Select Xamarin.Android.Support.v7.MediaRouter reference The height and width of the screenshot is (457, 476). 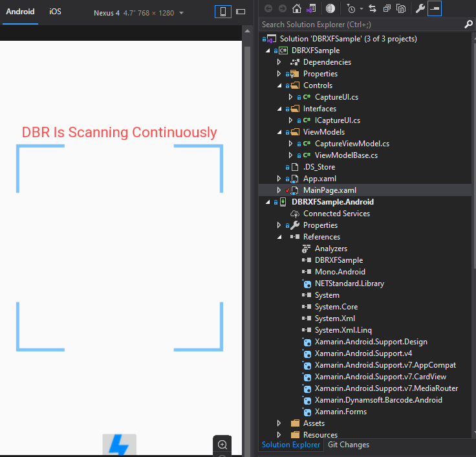386,388
